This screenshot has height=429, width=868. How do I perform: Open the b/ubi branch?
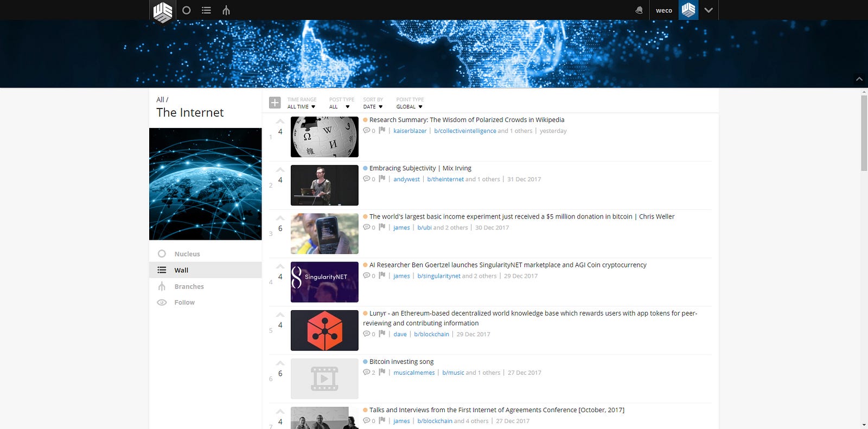pyautogui.click(x=424, y=227)
